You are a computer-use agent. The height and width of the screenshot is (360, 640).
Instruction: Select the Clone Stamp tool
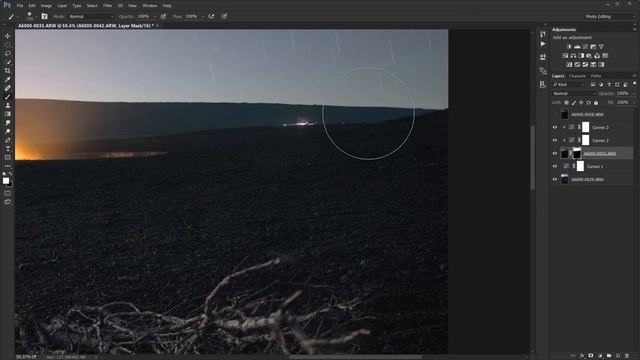click(7, 105)
